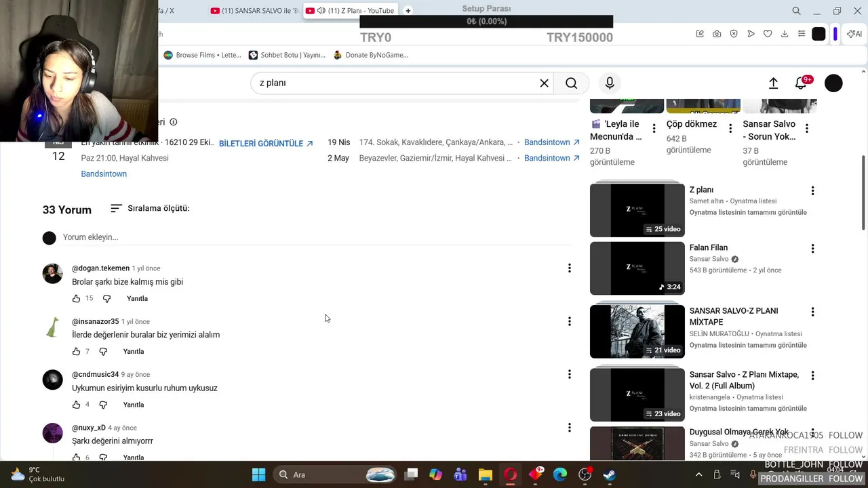Click the browser tab search magnifier
868x488 pixels.
[796, 11]
